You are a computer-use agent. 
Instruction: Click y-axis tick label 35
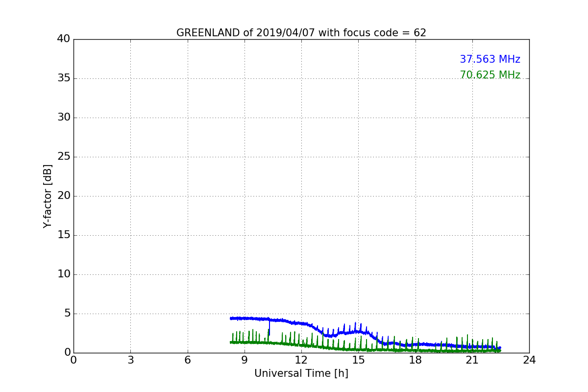tap(64, 78)
